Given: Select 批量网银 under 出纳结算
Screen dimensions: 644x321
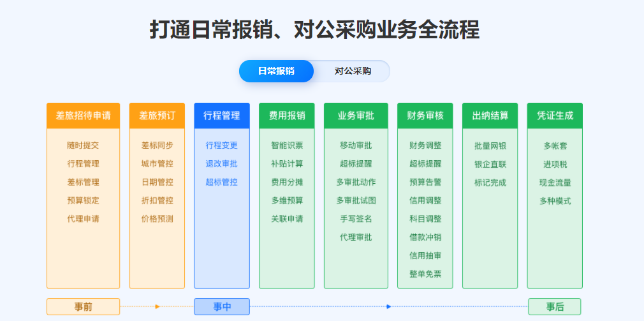Looking at the screenshot, I should pos(490,146).
